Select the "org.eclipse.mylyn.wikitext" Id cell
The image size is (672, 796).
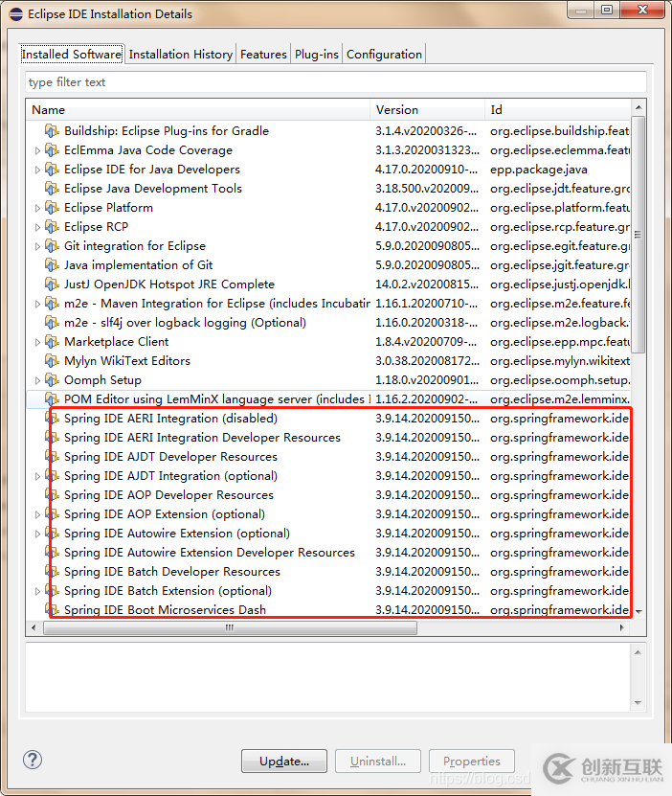(560, 361)
